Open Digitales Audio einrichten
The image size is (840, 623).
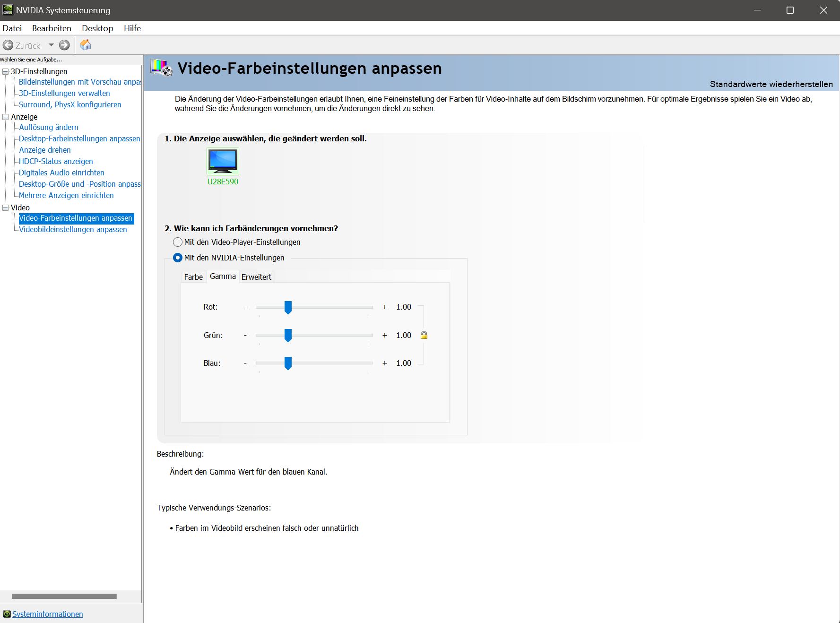click(x=61, y=173)
